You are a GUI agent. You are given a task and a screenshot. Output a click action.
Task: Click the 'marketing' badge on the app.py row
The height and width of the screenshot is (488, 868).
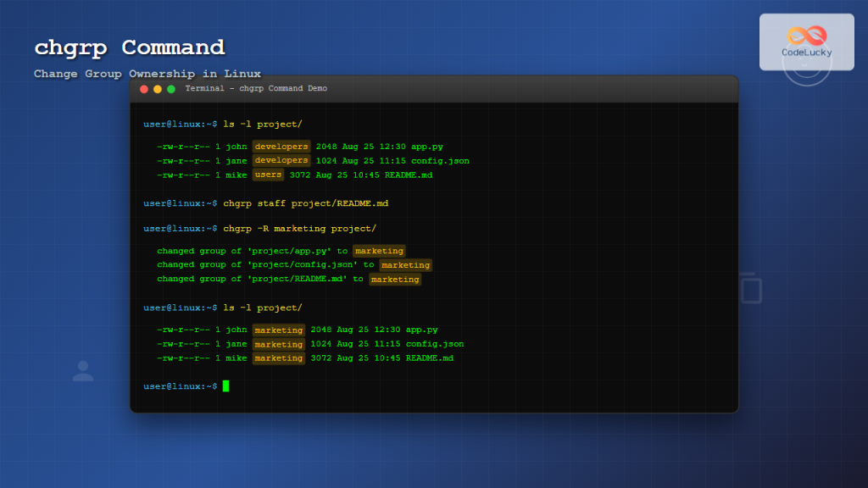pos(279,330)
